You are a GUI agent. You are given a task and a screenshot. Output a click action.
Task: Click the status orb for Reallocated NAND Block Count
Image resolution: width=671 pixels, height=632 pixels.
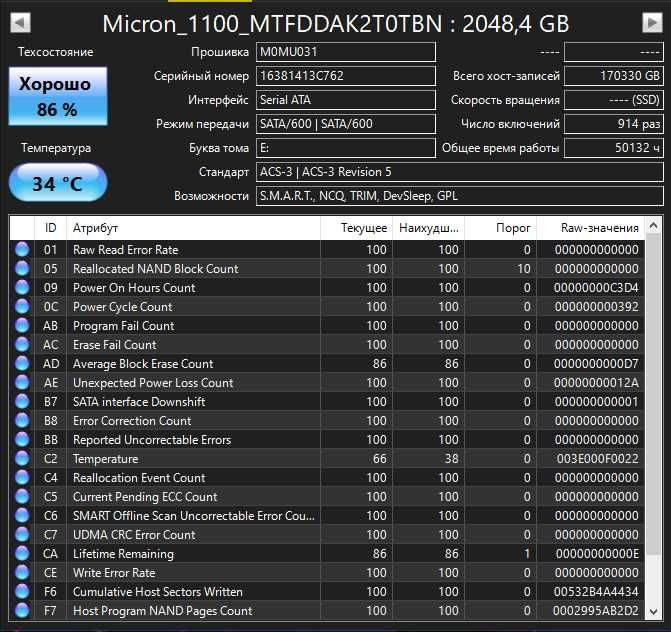click(22, 269)
